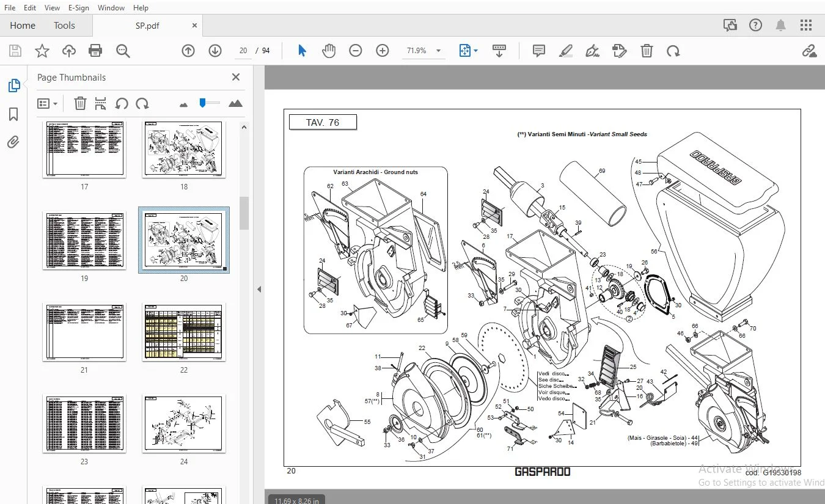Open notifications bell

pos(781,25)
